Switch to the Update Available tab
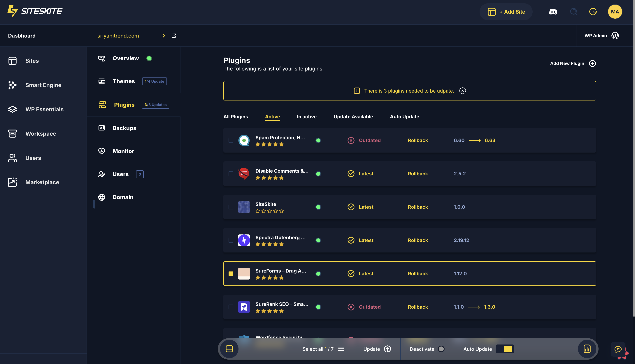 coord(353,117)
